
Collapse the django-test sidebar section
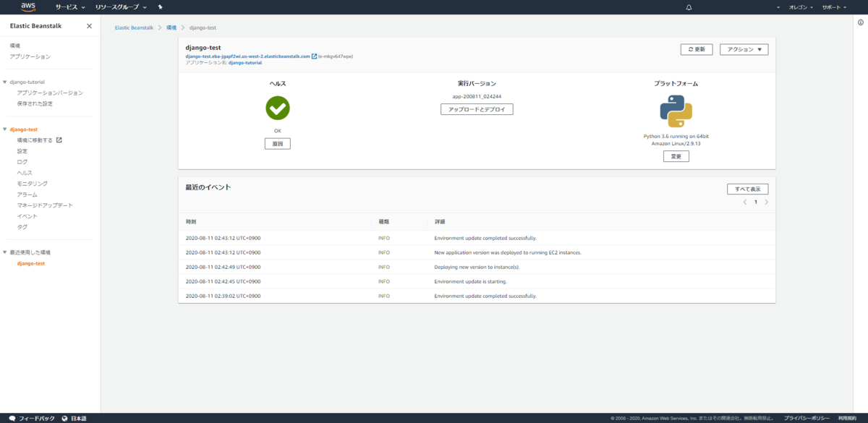click(x=5, y=129)
